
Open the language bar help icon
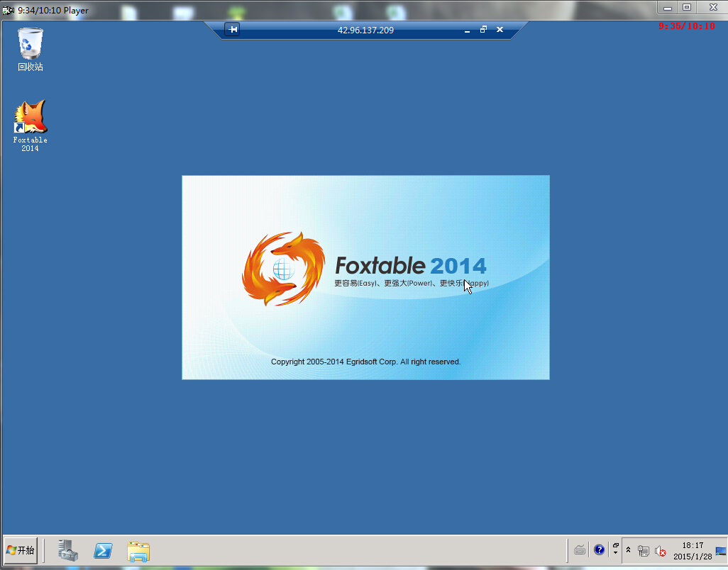click(599, 550)
